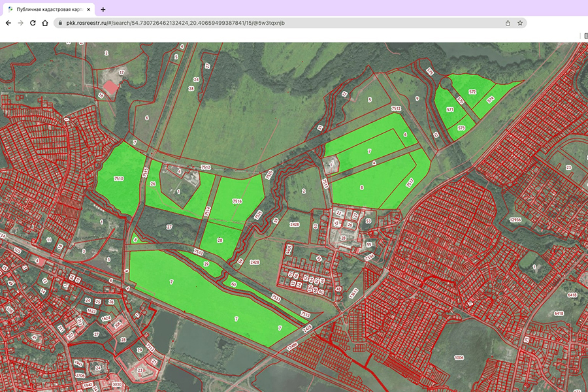Open a new browser tab

103,9
